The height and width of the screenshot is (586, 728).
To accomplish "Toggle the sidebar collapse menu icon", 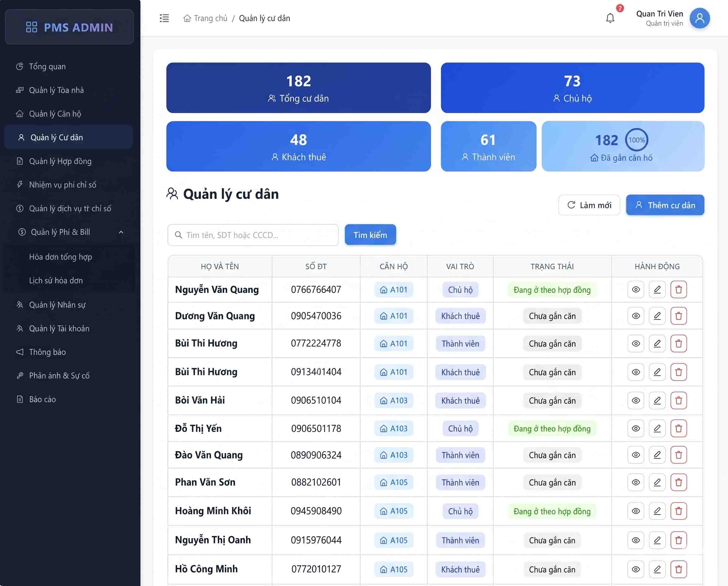I will [x=164, y=18].
